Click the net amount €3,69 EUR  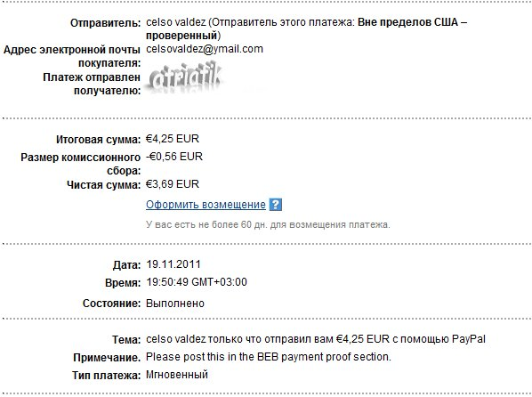tap(173, 184)
